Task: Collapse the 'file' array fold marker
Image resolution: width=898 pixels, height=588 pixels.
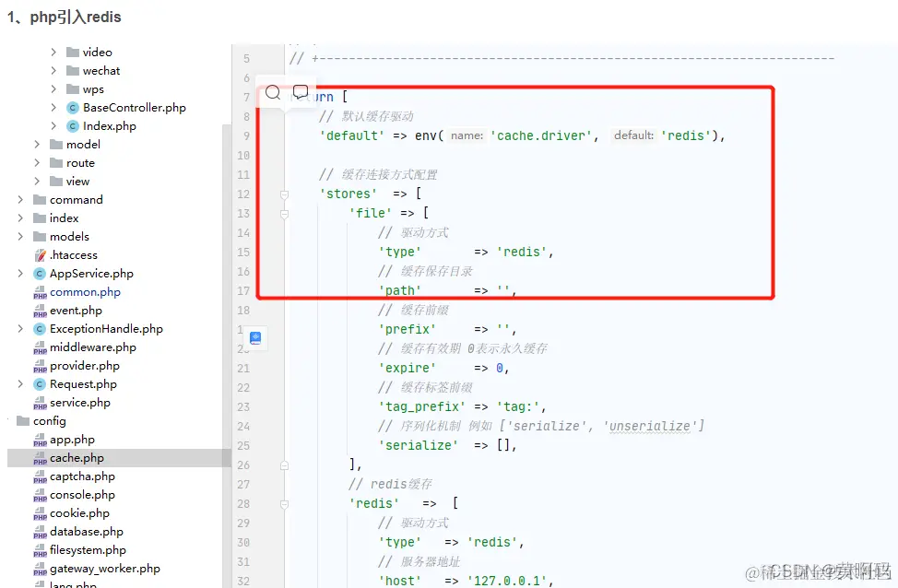Action: (284, 214)
